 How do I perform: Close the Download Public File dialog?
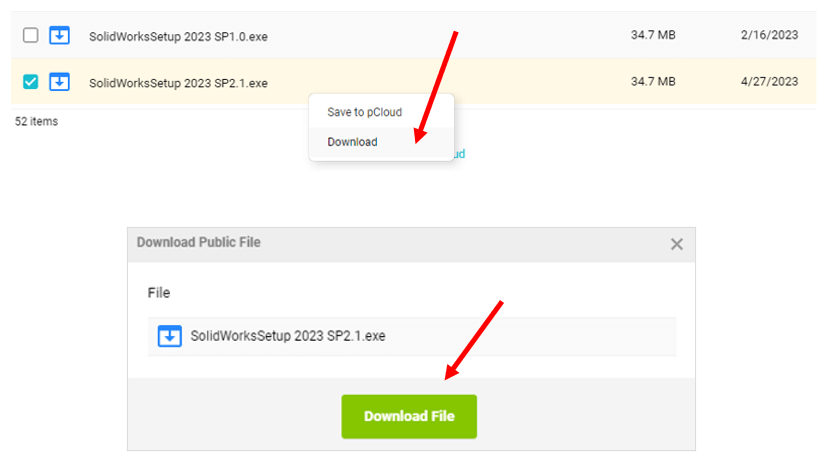click(677, 244)
